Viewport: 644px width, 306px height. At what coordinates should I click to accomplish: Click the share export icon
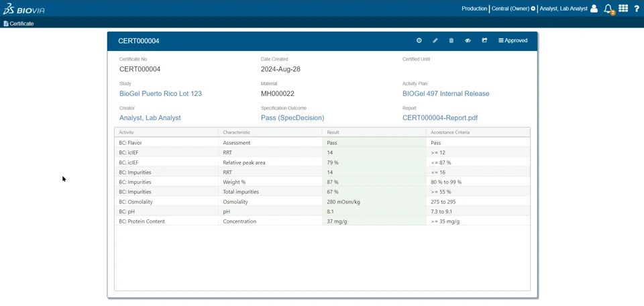pyautogui.click(x=484, y=41)
